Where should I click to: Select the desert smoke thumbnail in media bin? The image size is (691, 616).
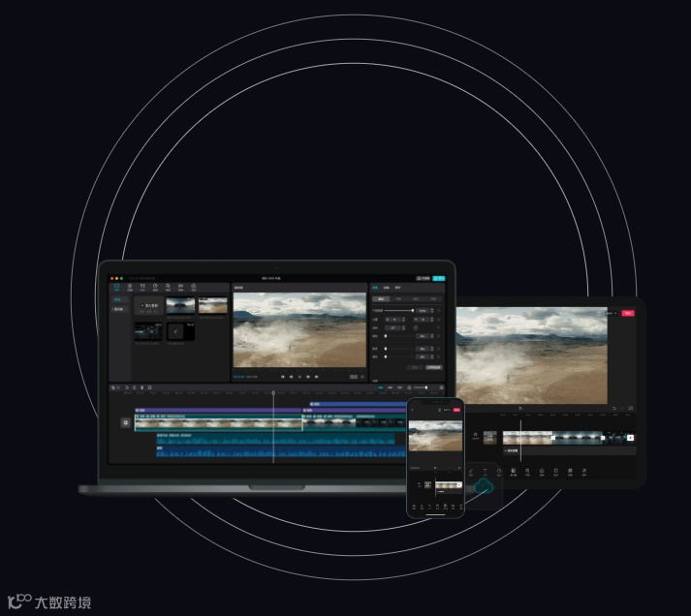(x=213, y=305)
